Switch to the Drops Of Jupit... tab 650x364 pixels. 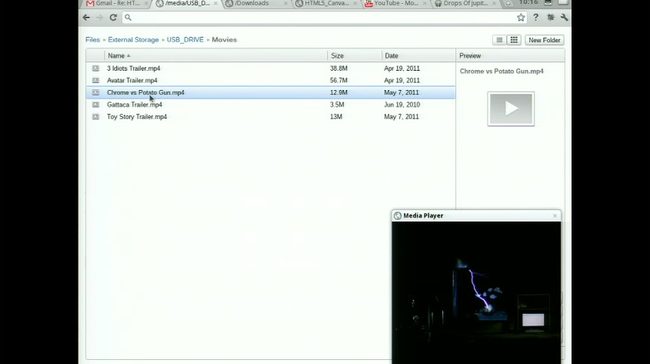point(464,3)
